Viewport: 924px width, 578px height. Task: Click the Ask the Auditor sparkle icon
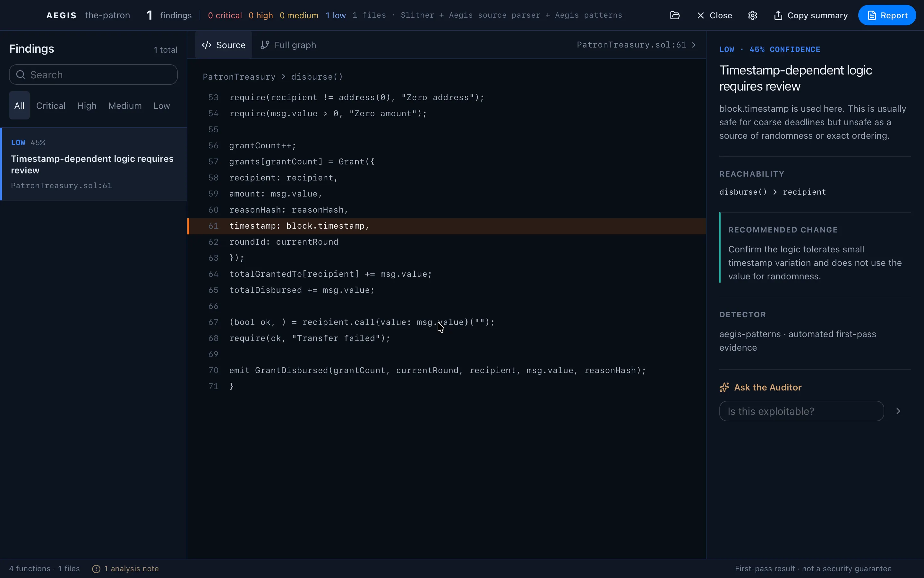(x=724, y=387)
